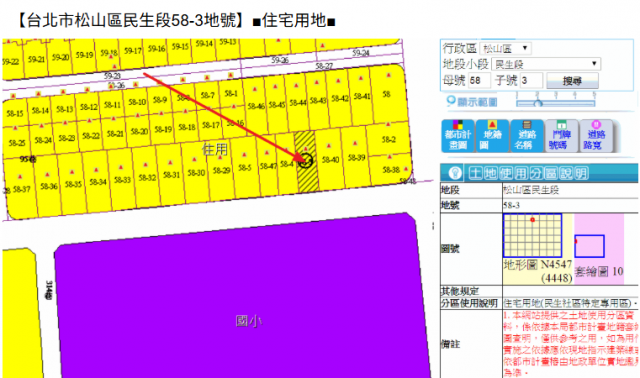Click parcel 58-2 on the map
The height and width of the screenshot is (378, 640).
(x=389, y=140)
